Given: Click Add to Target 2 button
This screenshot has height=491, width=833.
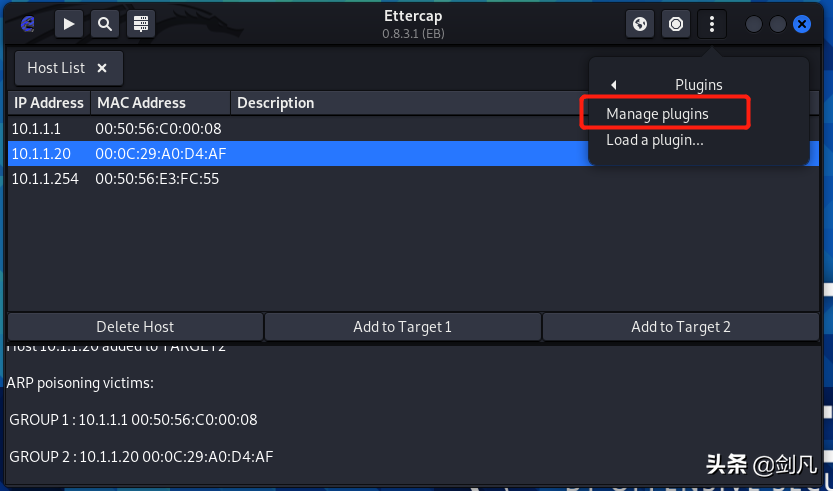Looking at the screenshot, I should pyautogui.click(x=681, y=327).
